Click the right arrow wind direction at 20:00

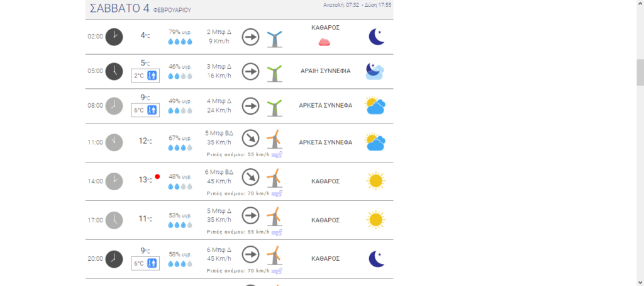pos(250,255)
